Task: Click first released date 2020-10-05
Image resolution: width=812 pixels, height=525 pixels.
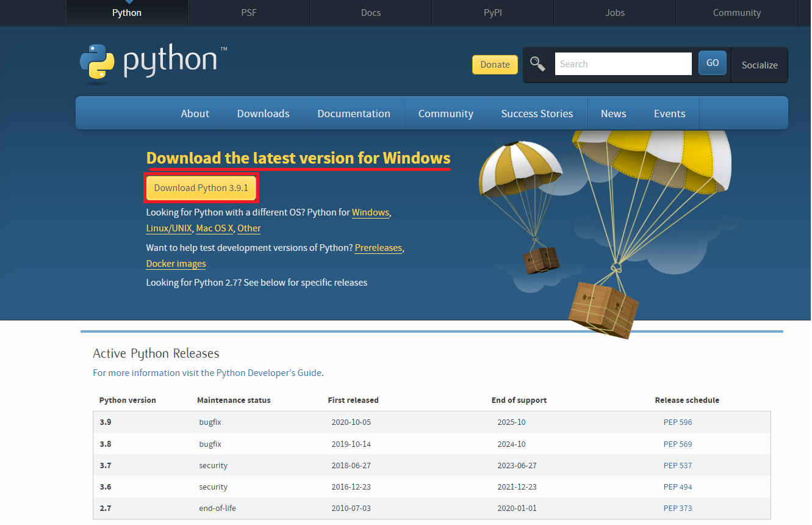Action: coord(351,422)
